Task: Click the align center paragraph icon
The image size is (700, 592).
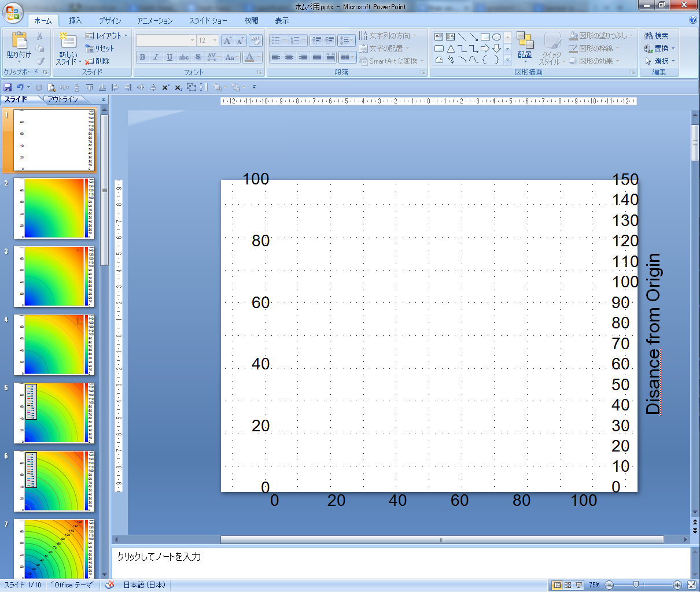Action: point(289,57)
